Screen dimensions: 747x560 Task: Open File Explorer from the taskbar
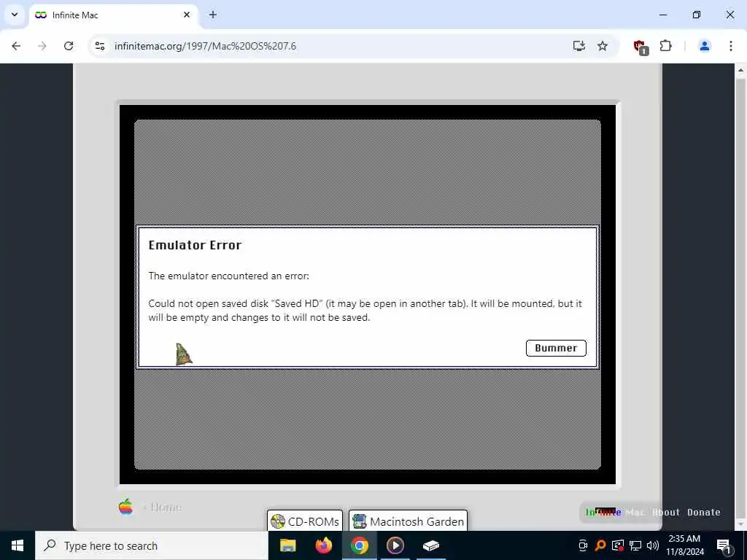point(287,545)
